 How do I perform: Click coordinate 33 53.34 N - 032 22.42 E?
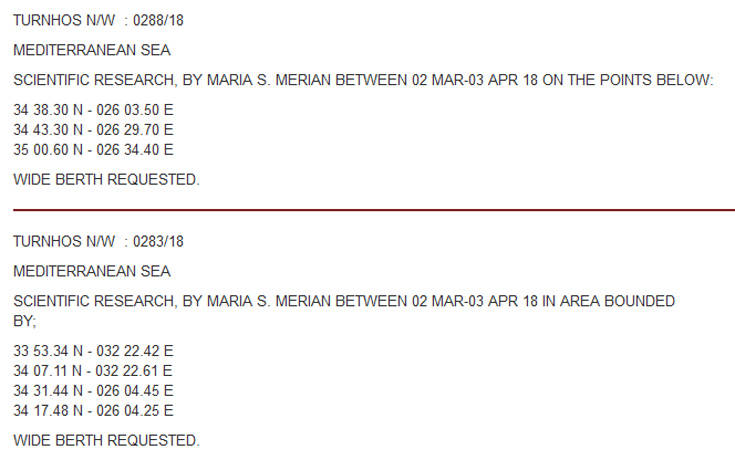tap(93, 351)
